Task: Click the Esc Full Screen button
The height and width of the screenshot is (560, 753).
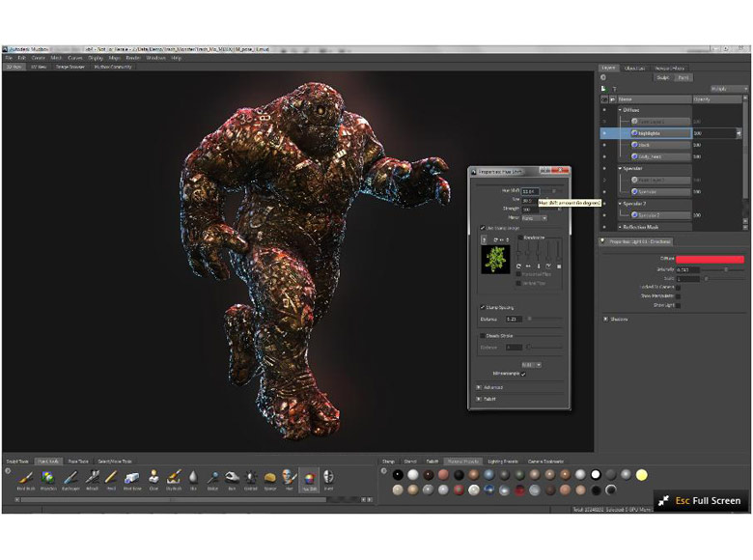Action: click(701, 501)
